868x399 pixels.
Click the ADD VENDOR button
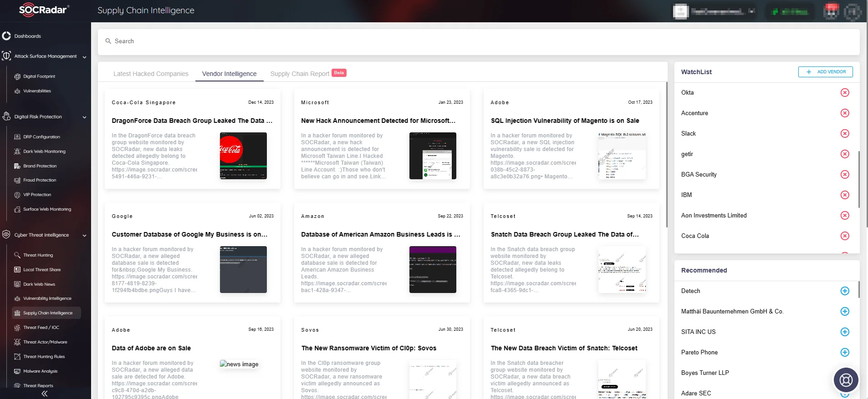click(x=826, y=72)
